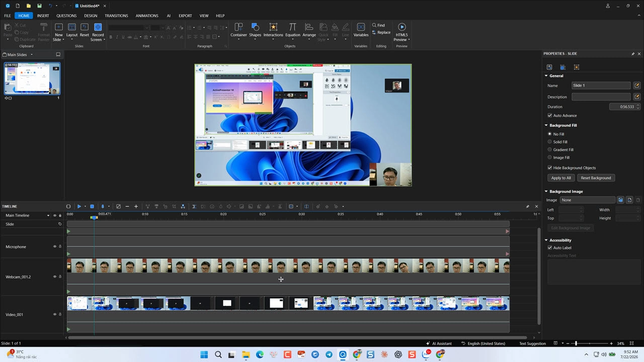
Task: Switch to the TRANSITIONS tab
Action: (116, 16)
